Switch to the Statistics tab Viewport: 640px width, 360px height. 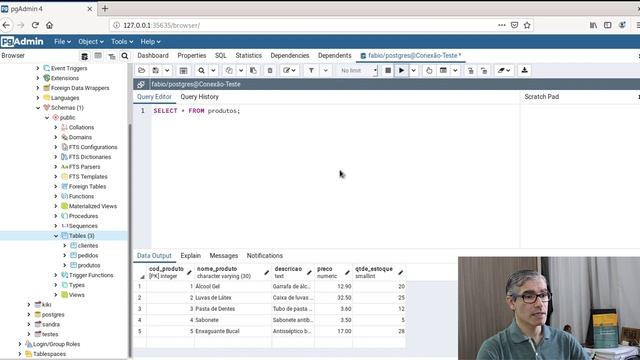[x=249, y=56]
